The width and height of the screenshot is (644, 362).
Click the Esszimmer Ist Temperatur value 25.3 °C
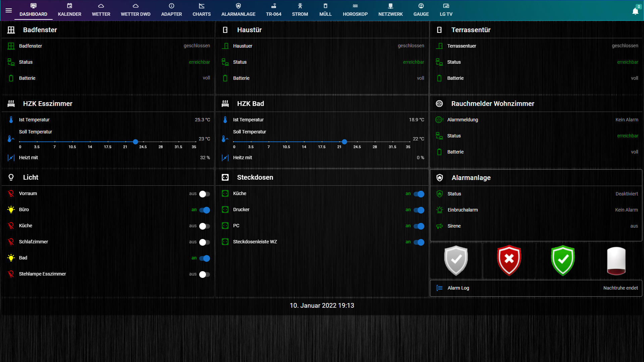pos(203,120)
